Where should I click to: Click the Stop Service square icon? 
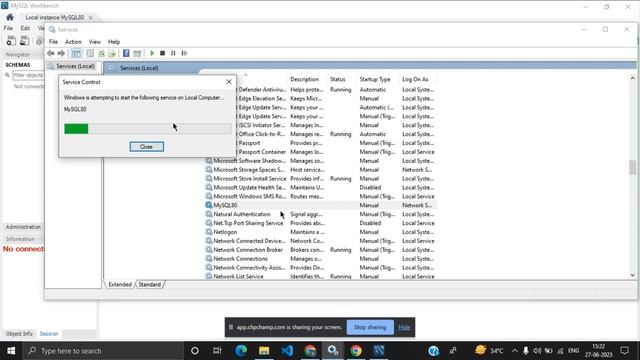(x=162, y=53)
